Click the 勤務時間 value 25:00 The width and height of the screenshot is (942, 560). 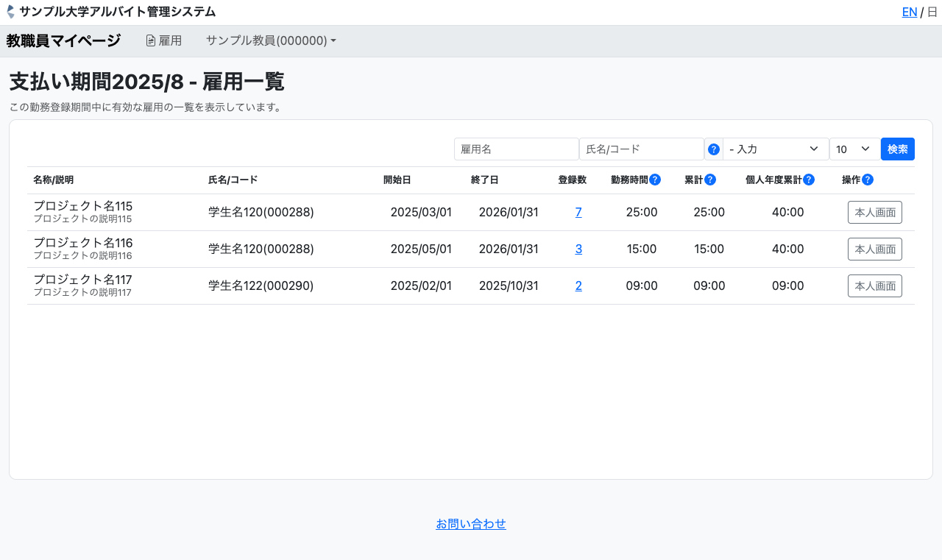pos(642,213)
